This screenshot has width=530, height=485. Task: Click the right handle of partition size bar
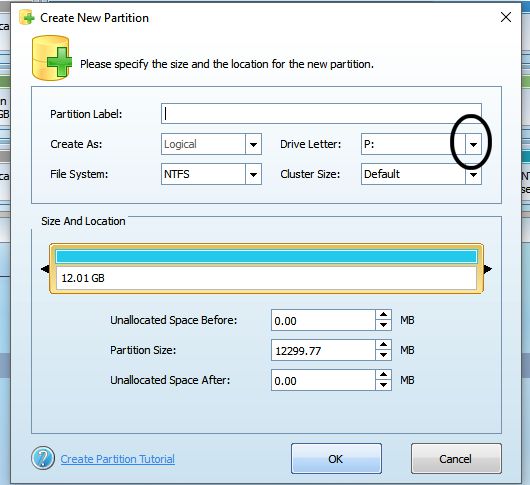(487, 269)
